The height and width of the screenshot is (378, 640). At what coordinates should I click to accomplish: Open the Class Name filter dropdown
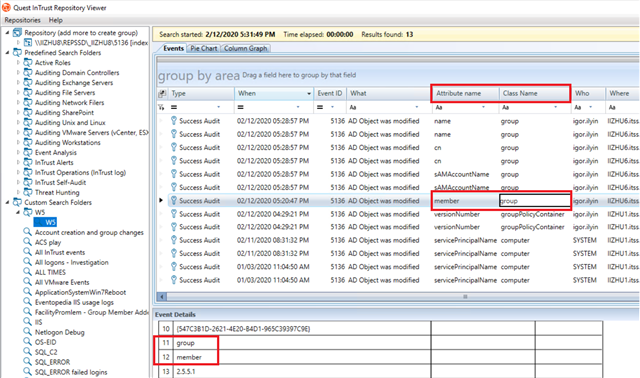pyautogui.click(x=556, y=107)
